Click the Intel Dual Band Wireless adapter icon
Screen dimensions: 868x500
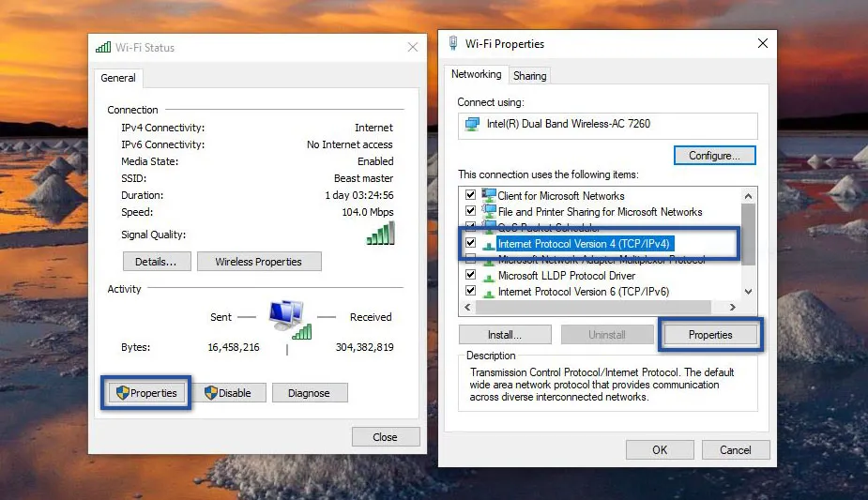(472, 124)
